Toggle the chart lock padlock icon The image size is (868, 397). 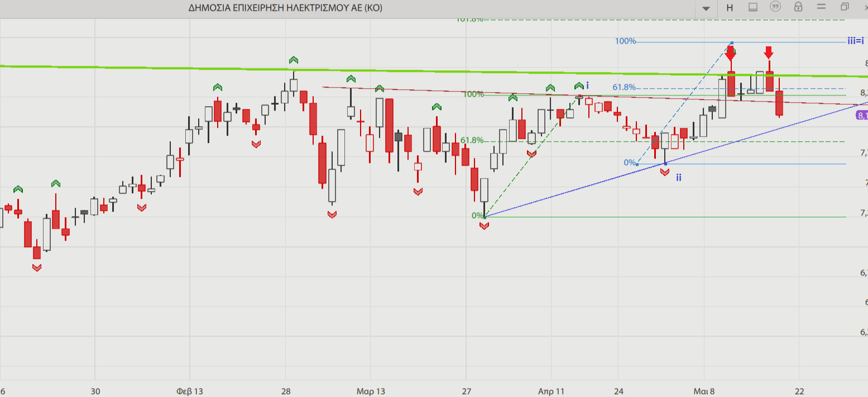pyautogui.click(x=798, y=7)
